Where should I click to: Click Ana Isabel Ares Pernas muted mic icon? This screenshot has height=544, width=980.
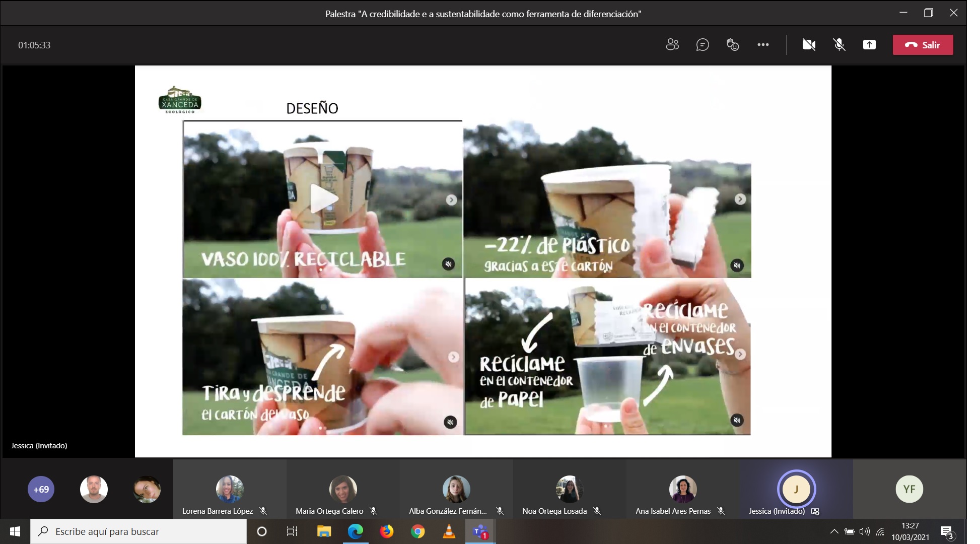coord(721,511)
